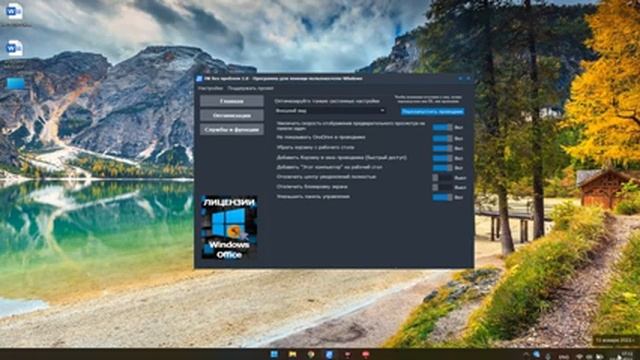Open the 'Настройки' menu

[211, 88]
